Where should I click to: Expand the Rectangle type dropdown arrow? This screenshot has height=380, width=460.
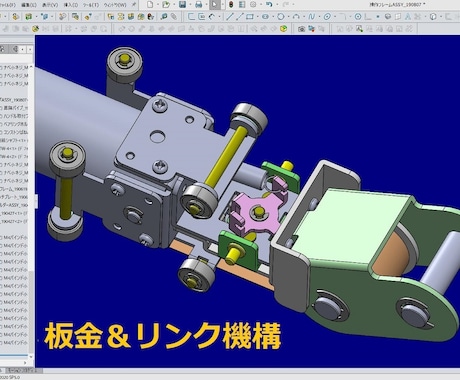pyautogui.click(x=257, y=17)
